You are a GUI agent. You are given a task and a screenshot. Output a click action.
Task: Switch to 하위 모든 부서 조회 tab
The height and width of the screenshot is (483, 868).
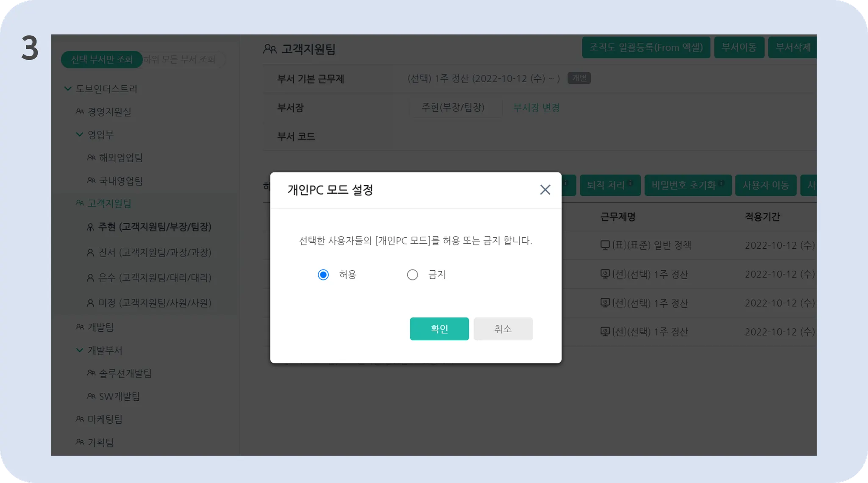(179, 59)
